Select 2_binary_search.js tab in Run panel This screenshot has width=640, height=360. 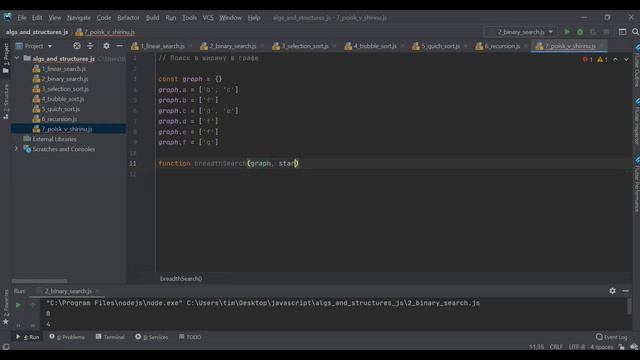[x=68, y=291]
